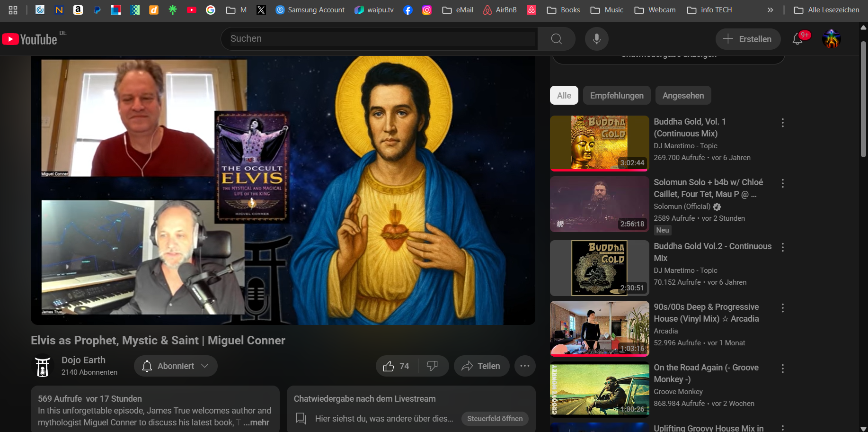Click Steuerfeld öffnen for chat replay
Image resolution: width=868 pixels, height=432 pixels.
click(495, 419)
